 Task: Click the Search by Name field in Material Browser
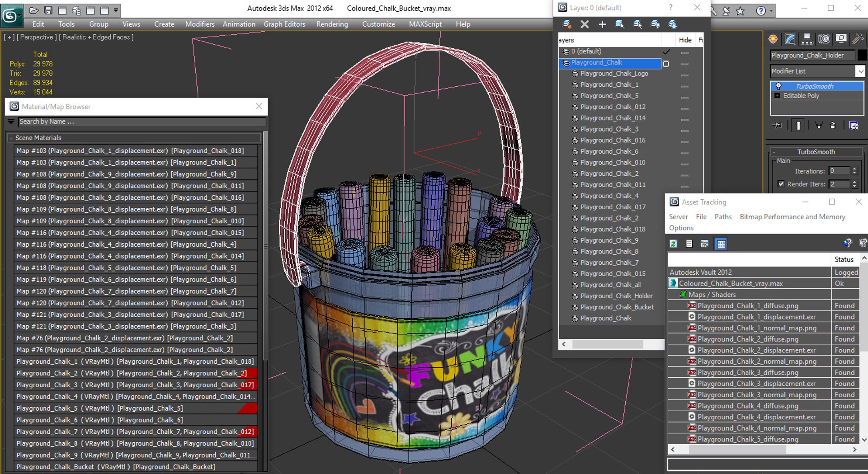point(142,122)
